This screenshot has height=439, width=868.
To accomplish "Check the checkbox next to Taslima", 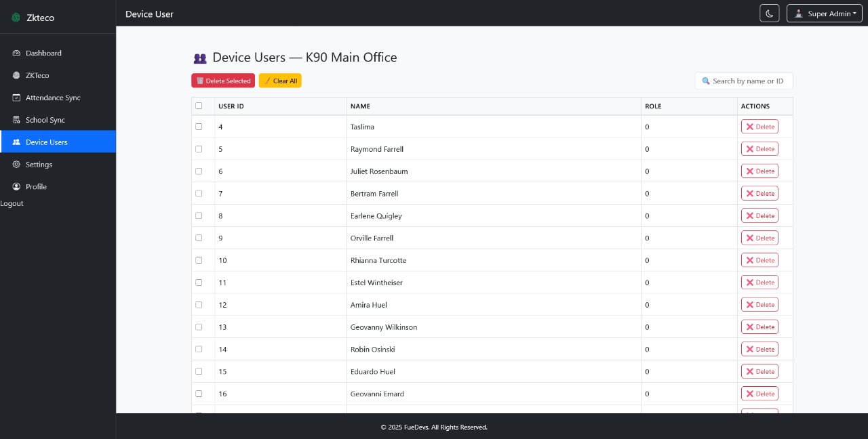I will click(x=199, y=127).
